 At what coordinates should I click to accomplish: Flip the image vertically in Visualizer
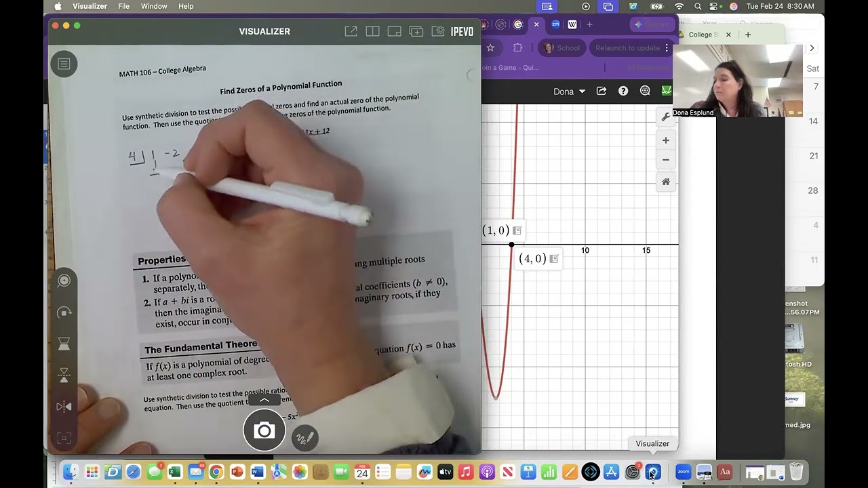click(x=64, y=375)
